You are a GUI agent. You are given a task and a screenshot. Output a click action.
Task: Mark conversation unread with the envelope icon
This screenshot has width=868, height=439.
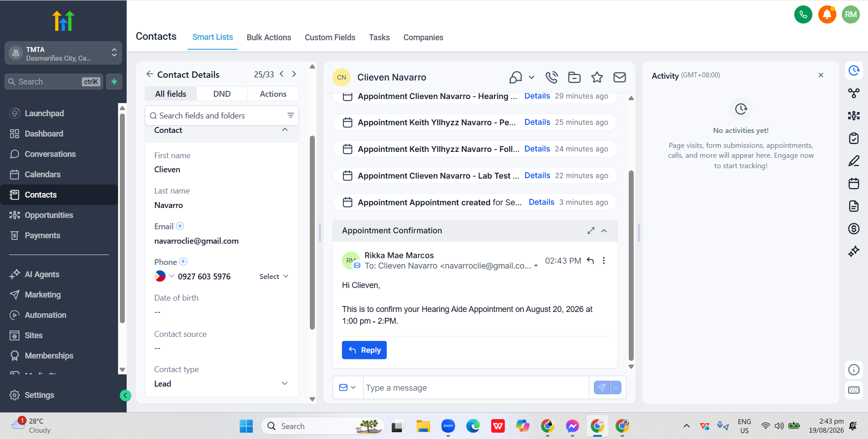[620, 77]
